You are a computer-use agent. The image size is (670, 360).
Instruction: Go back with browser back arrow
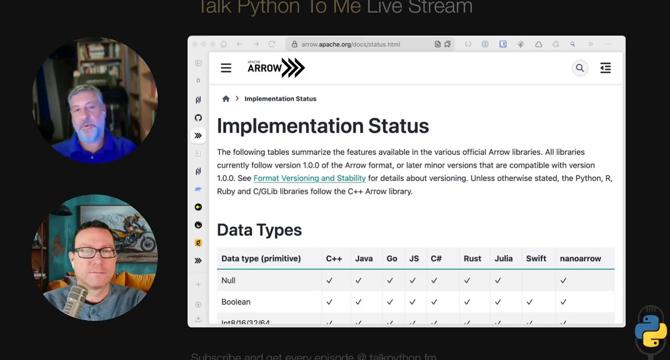[x=239, y=44]
